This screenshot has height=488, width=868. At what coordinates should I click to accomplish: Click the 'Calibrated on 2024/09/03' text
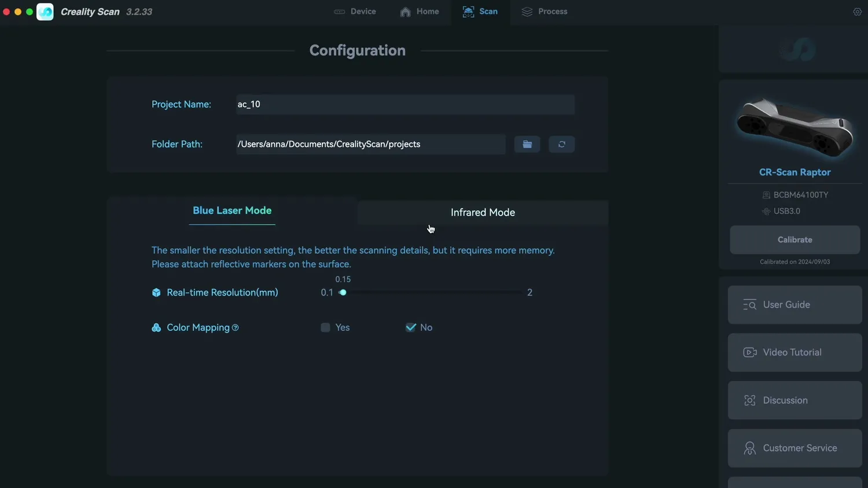795,262
